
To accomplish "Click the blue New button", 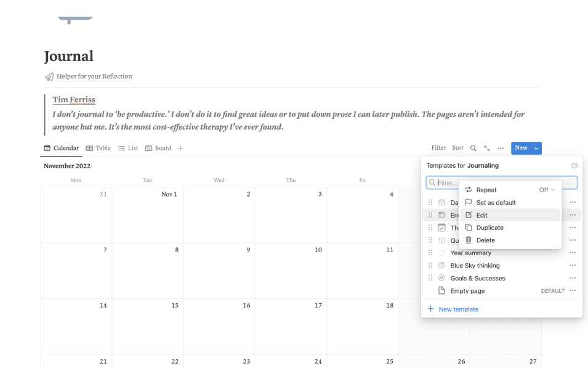I will (x=521, y=148).
